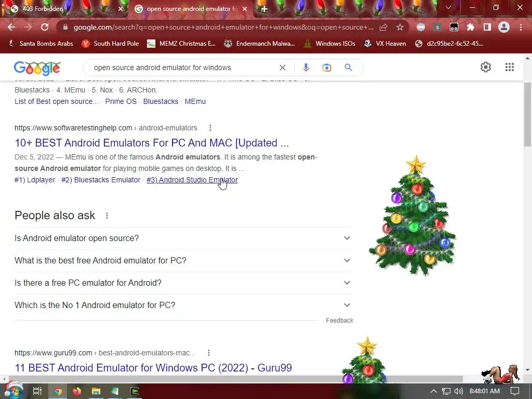The height and width of the screenshot is (399, 532).
Task: Open the Endermanch Malware bookmark
Action: pos(260,44)
